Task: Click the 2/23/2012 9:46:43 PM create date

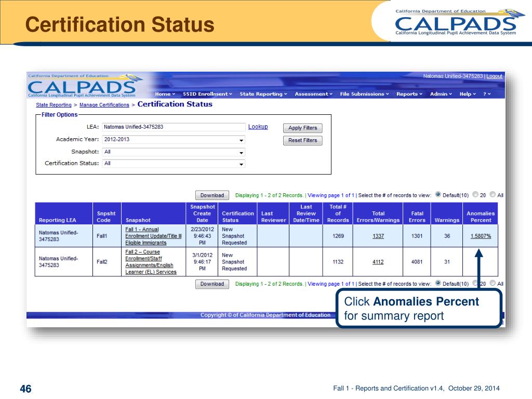Action: click(x=202, y=236)
